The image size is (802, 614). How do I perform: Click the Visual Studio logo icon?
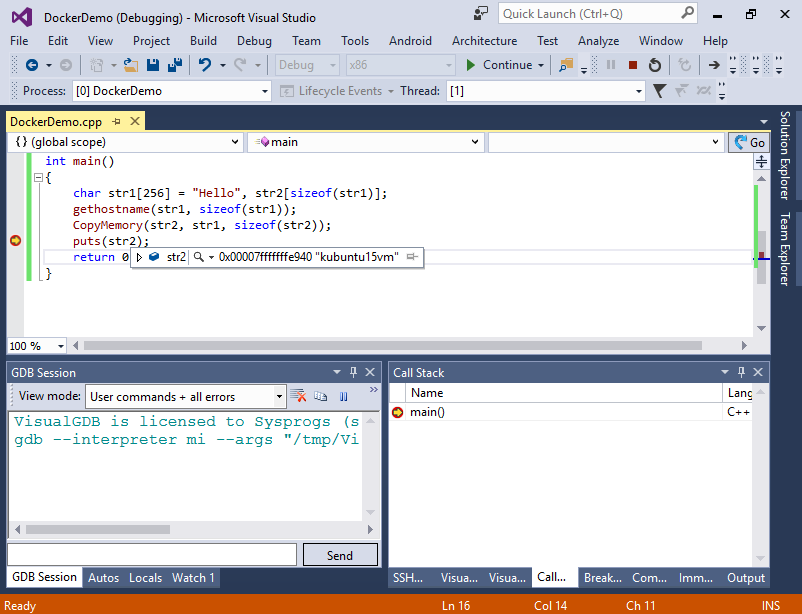(22, 17)
